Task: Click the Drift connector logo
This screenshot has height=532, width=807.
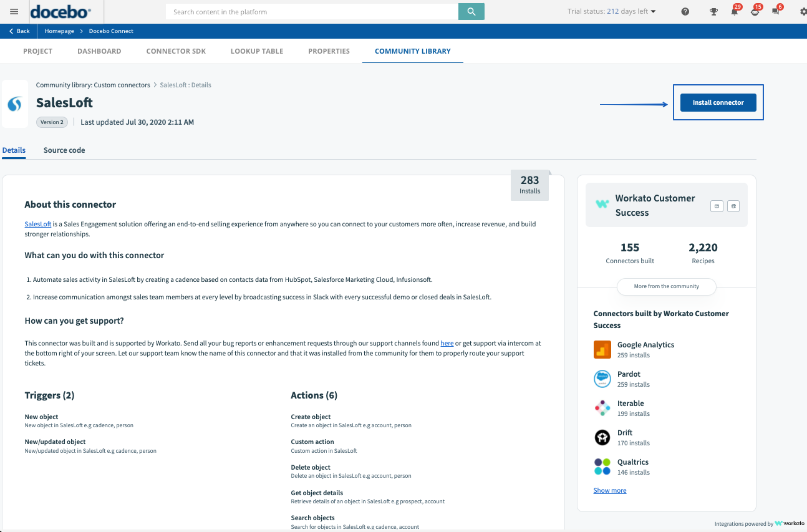Action: click(x=602, y=437)
